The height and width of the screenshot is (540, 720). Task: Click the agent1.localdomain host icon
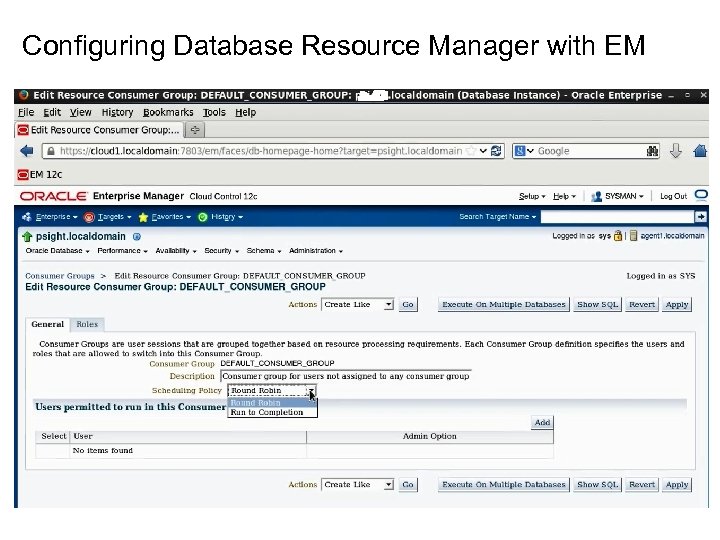(x=633, y=236)
